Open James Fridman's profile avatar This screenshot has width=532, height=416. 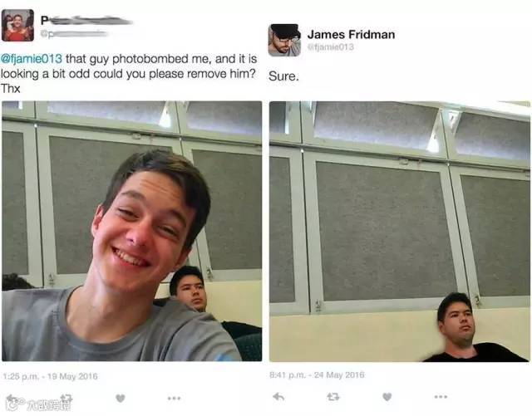[284, 40]
